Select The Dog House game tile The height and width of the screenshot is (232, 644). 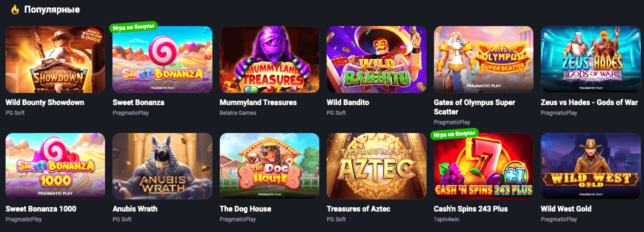[x=269, y=166]
